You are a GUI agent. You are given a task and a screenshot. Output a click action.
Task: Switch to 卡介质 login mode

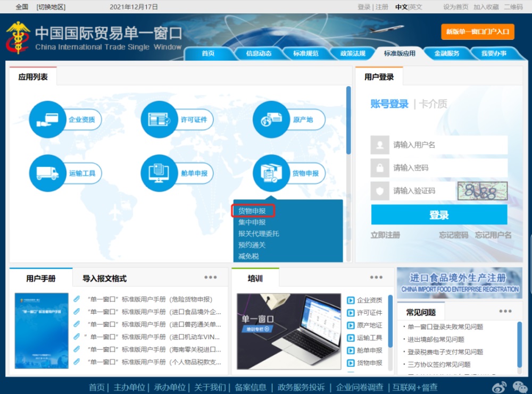pos(433,104)
